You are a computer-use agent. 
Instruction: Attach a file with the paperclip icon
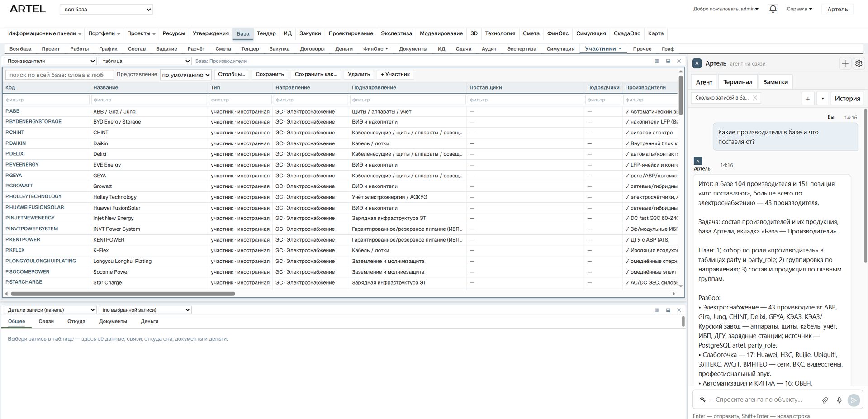coord(825,400)
